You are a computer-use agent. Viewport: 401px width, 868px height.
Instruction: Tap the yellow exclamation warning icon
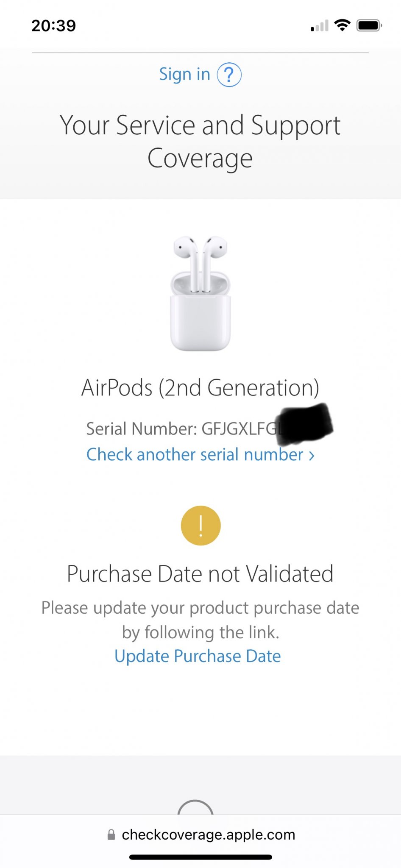click(200, 526)
